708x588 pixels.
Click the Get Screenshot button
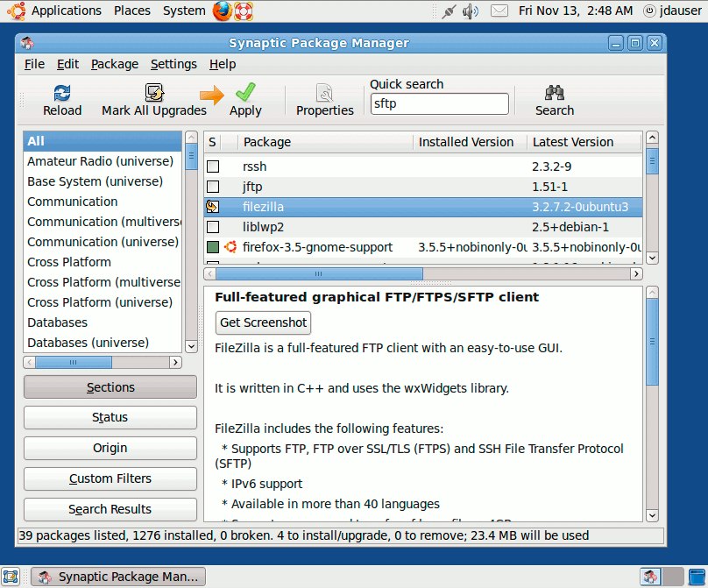pyautogui.click(x=262, y=322)
